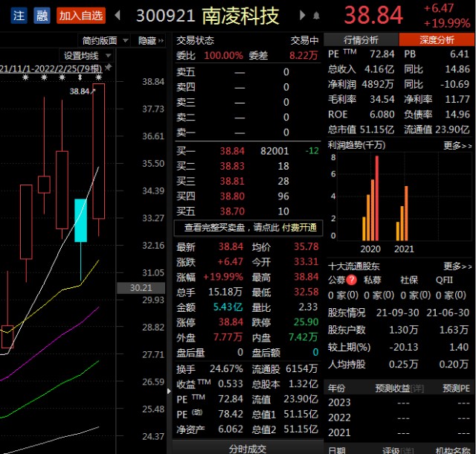476x454 pixels.
Task: Click 股东户数 value 1.30万
Action: coord(403,330)
